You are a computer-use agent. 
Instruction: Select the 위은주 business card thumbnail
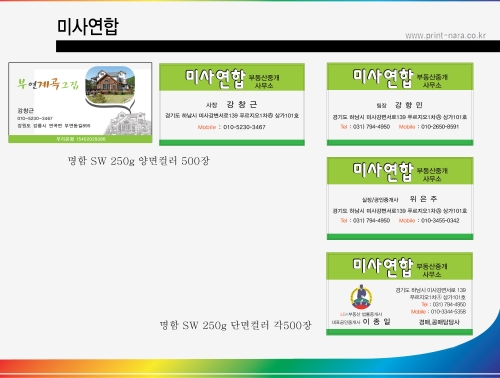(x=400, y=198)
